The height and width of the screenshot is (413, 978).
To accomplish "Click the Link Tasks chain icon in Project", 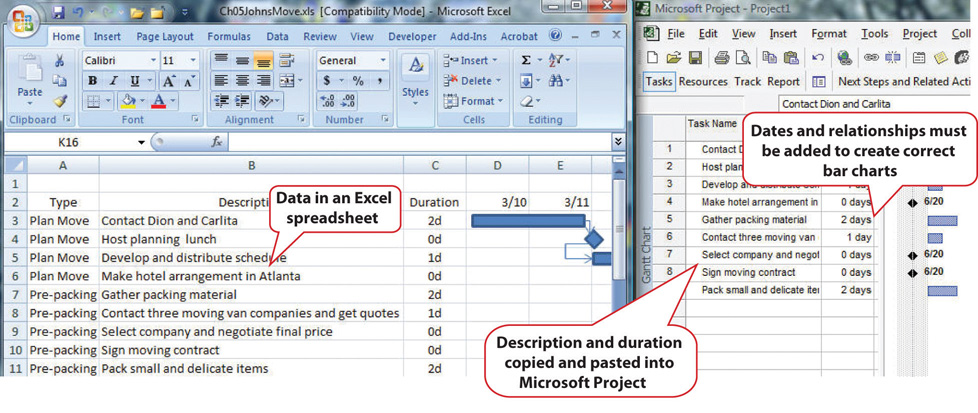I will point(871,57).
